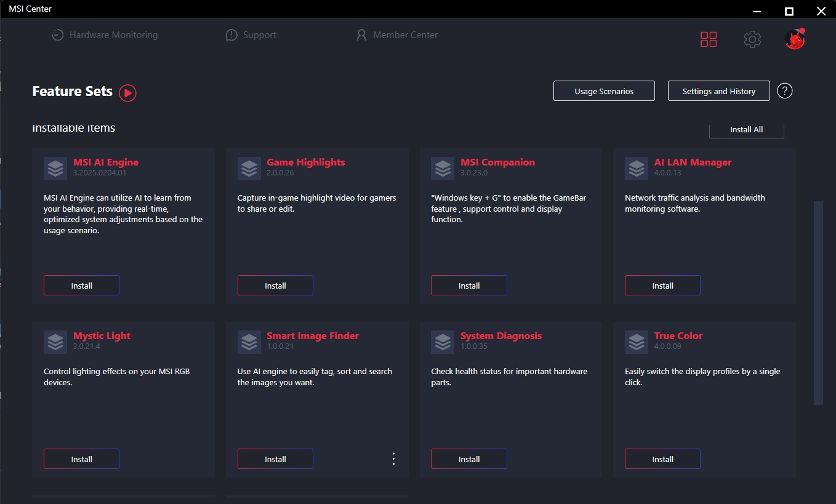Open the Feature Sets grid icon

[x=709, y=39]
